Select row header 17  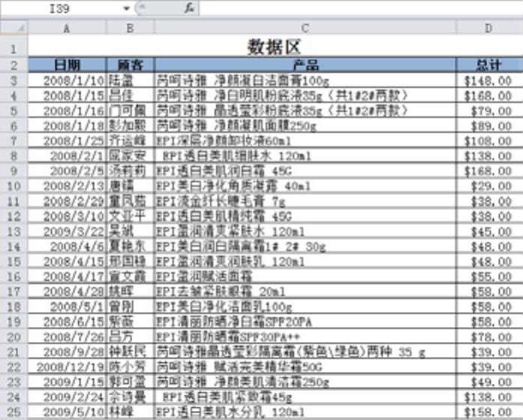(x=14, y=291)
